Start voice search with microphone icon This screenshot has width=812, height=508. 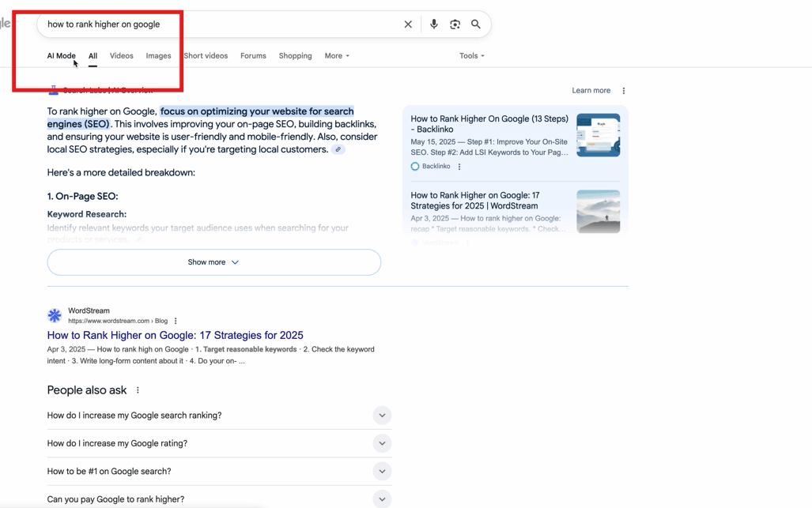[x=433, y=24]
